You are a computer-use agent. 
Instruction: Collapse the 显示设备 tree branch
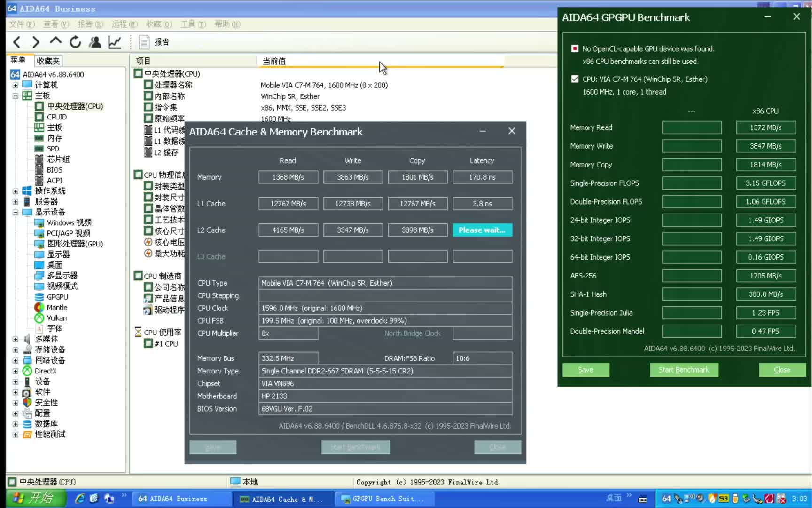[15, 212]
